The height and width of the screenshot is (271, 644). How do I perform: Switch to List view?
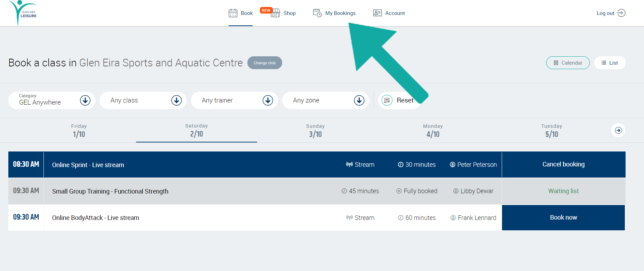click(610, 63)
